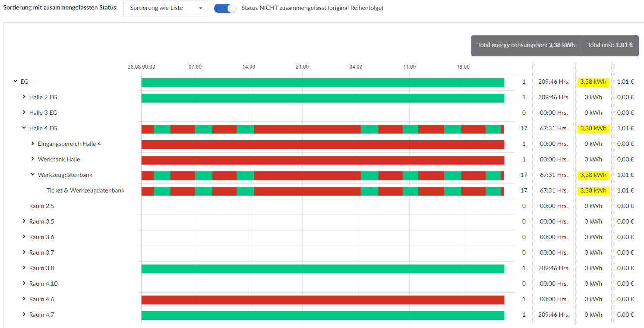Click the highlighted 3,38 kWh value in EG row
644x328 pixels.
[593, 82]
